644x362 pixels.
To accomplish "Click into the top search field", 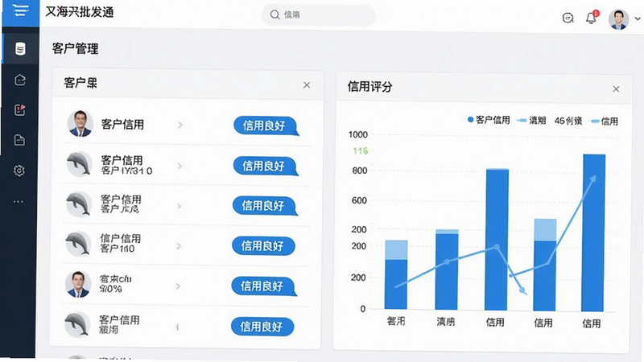I will coord(318,14).
